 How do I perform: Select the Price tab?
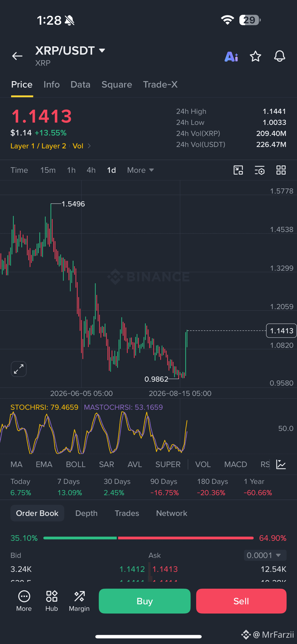pos(22,84)
